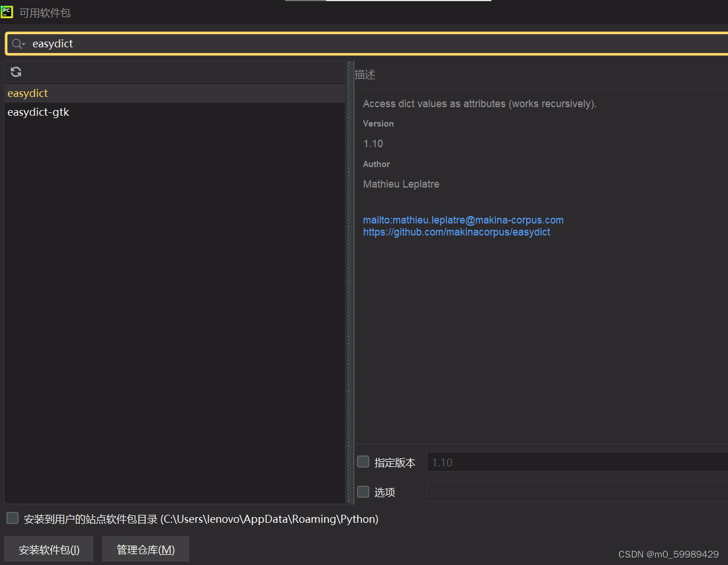The image size is (728, 565).
Task: Open the easydict GitHub link
Action: [x=456, y=232]
